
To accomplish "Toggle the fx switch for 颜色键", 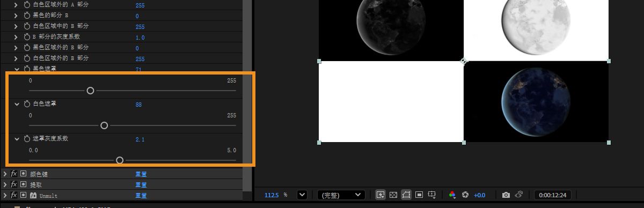I will pyautogui.click(x=14, y=174).
